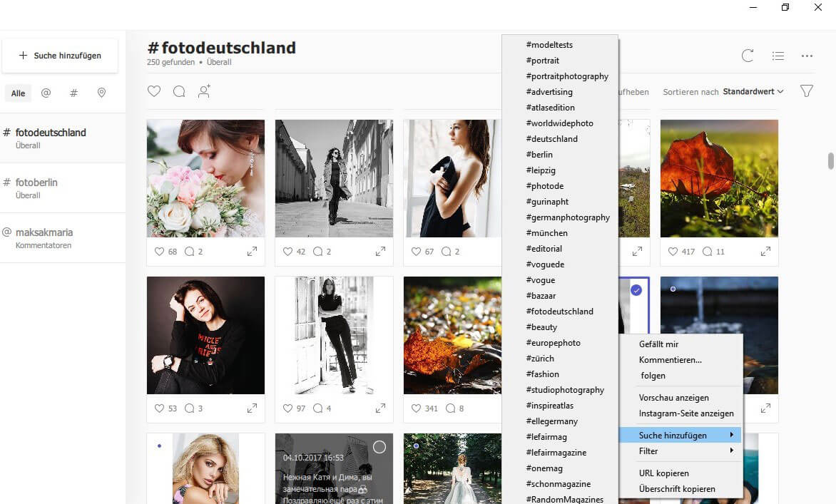Choose #berlin from hashtag list

pos(539,155)
